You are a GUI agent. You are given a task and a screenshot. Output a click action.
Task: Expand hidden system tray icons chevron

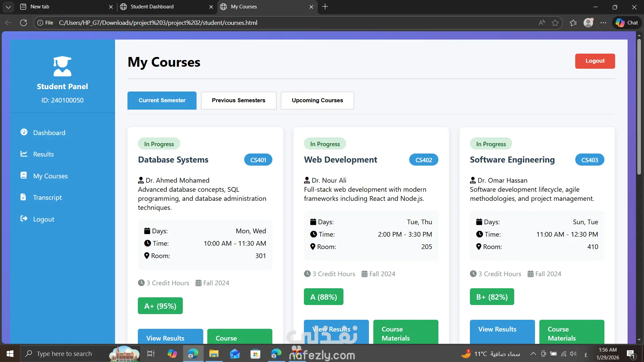click(x=533, y=354)
